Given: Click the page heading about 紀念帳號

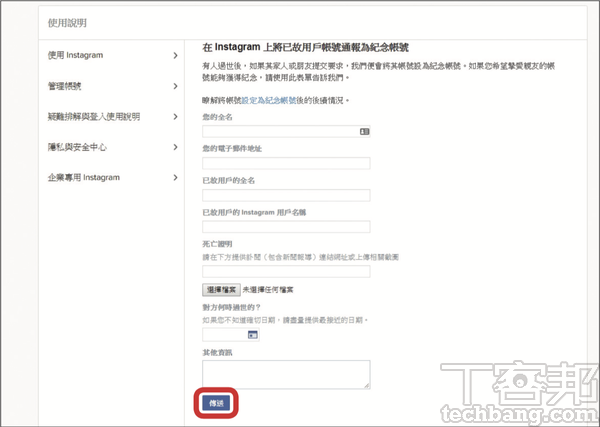Looking at the screenshot, I should point(305,47).
